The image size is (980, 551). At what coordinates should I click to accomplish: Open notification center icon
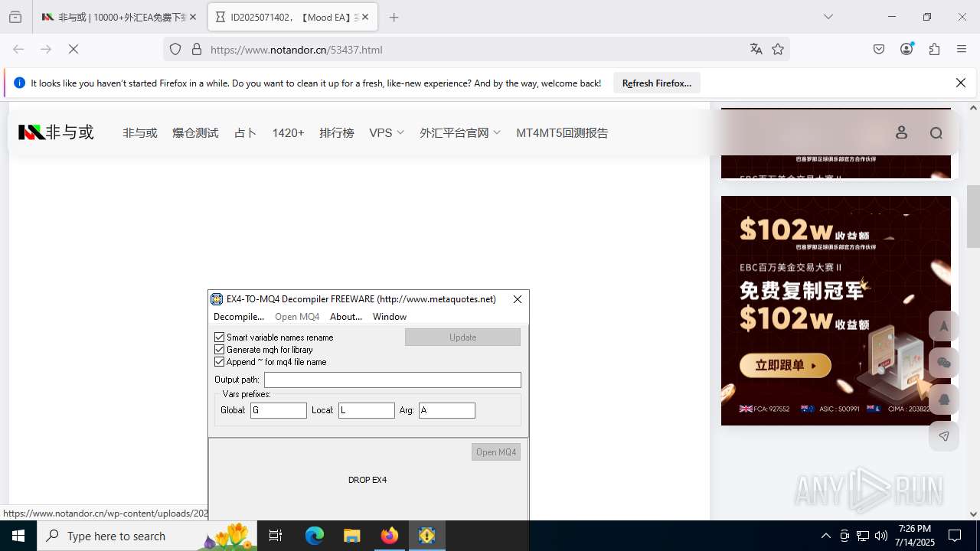click(x=955, y=536)
